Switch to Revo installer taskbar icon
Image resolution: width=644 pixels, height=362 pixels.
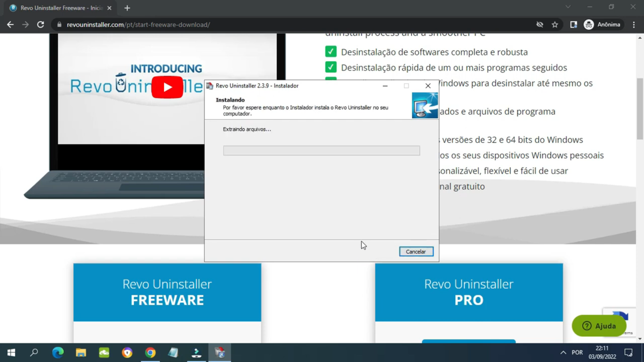[220, 353]
